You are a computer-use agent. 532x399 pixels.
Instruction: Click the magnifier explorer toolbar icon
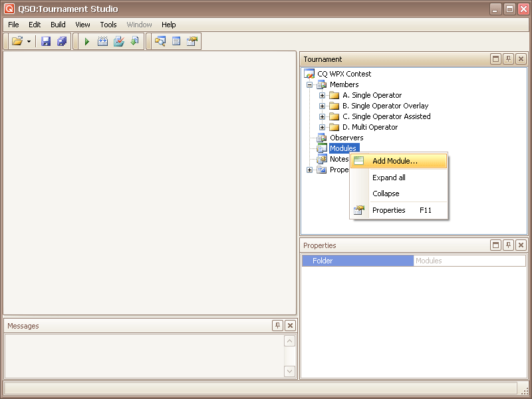click(x=160, y=41)
